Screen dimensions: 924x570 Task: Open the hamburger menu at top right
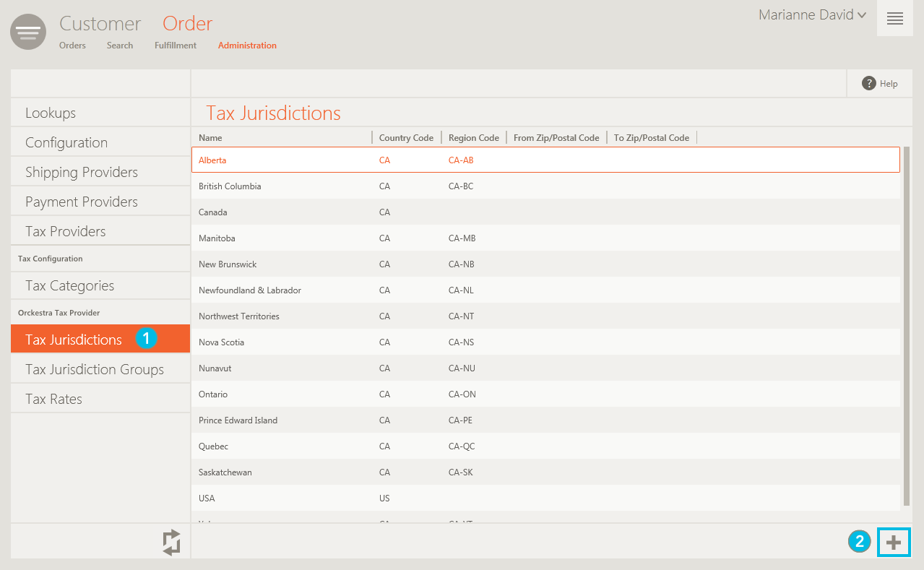point(894,19)
